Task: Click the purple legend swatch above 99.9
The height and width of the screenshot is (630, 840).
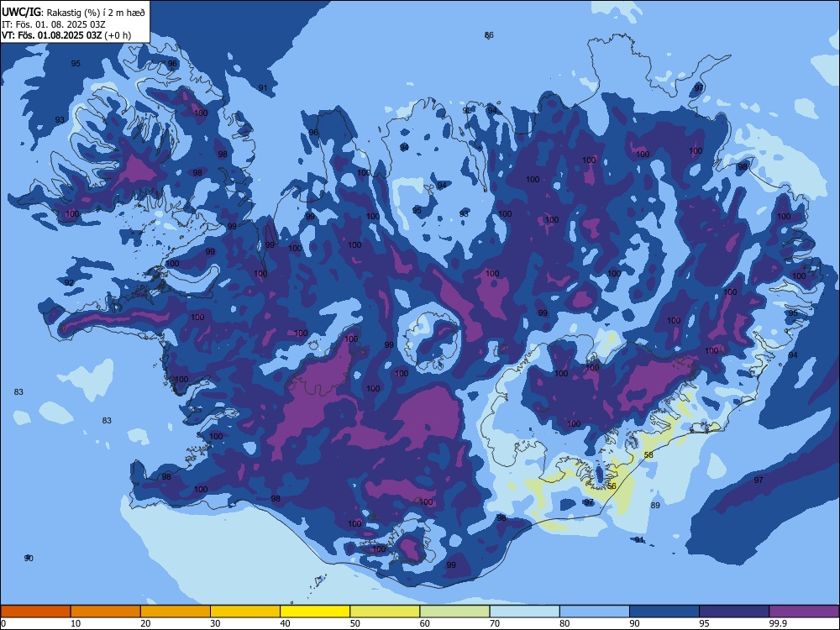Action: pos(804,612)
